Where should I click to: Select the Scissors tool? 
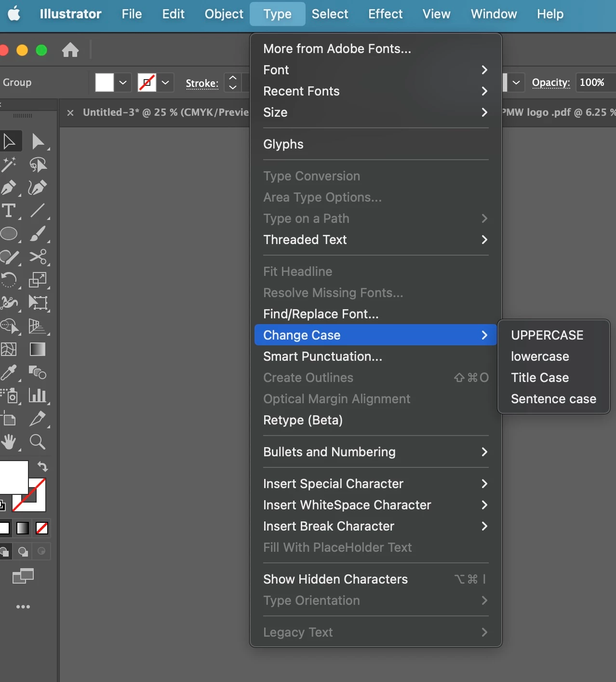tap(38, 257)
